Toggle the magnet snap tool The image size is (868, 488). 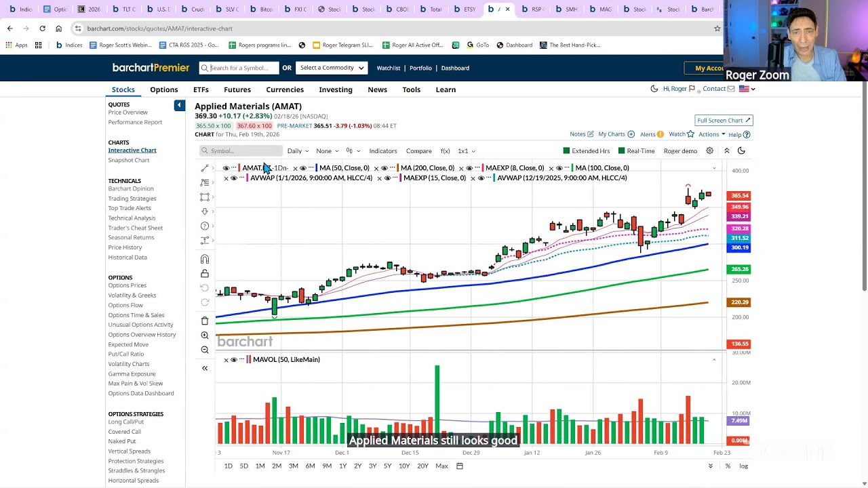click(205, 259)
